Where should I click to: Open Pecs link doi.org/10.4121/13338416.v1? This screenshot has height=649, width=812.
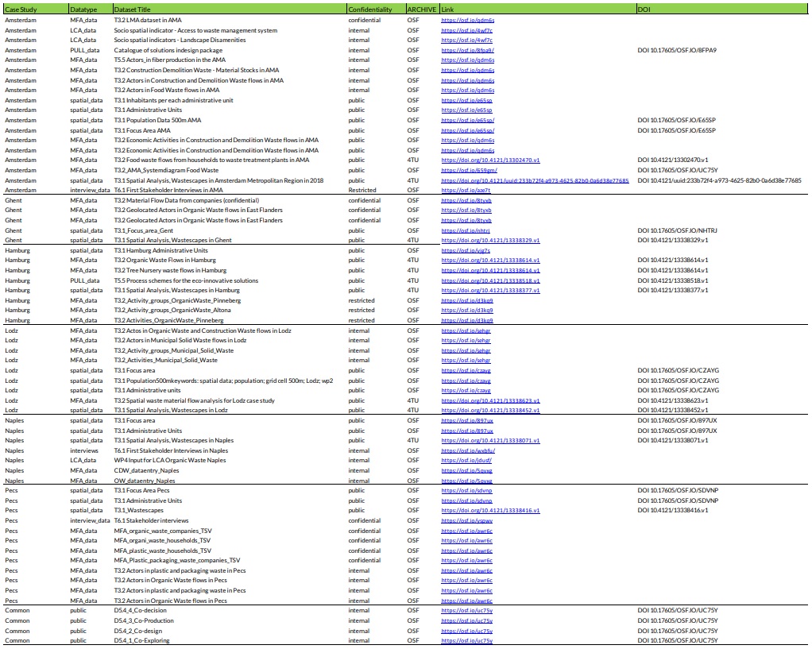point(490,511)
